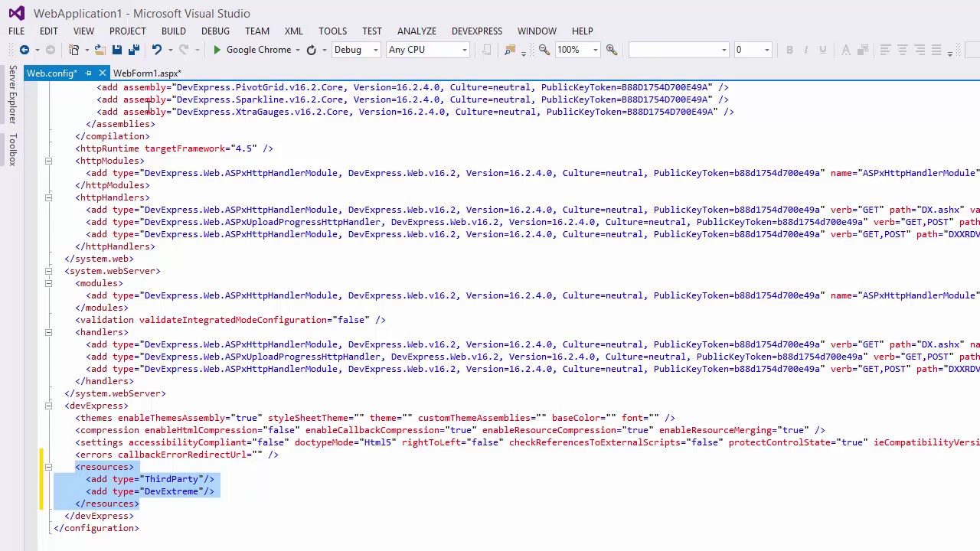Pin the Web.config tab
Viewport: 980px width, 551px height.
click(x=88, y=73)
